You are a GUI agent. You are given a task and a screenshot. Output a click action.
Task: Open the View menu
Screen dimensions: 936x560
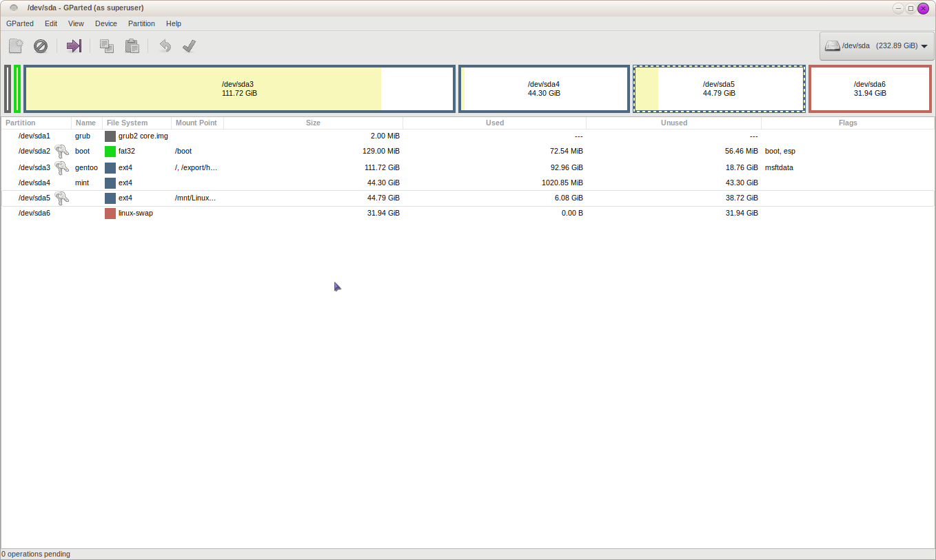(x=76, y=23)
